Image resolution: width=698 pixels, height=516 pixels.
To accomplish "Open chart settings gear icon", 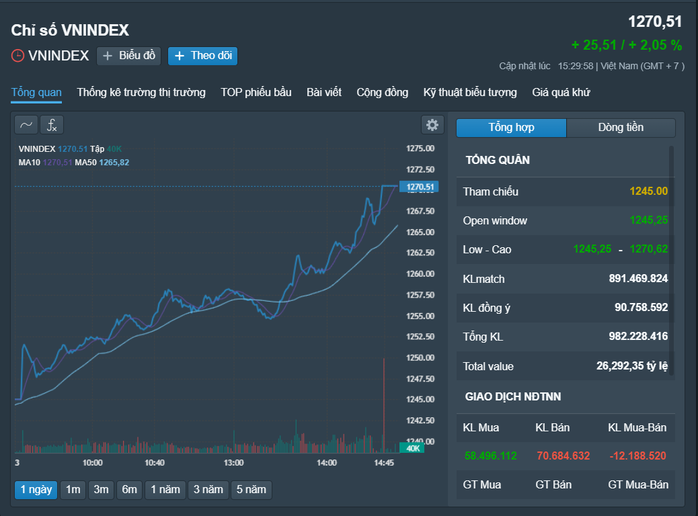I will [x=432, y=125].
